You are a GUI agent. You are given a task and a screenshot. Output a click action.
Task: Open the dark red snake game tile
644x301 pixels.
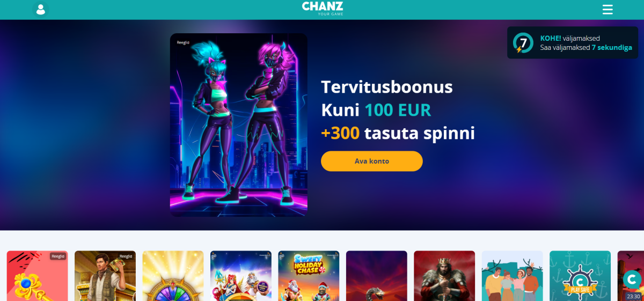tap(377, 276)
